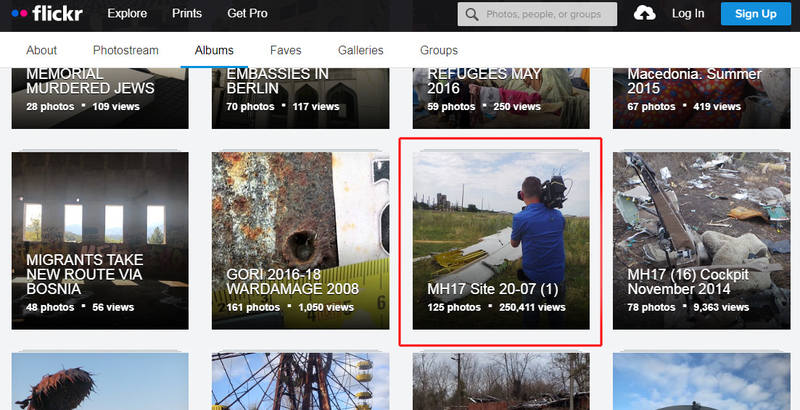The width and height of the screenshot is (800, 410).
Task: Click the '59 photos' text
Action: point(451,107)
